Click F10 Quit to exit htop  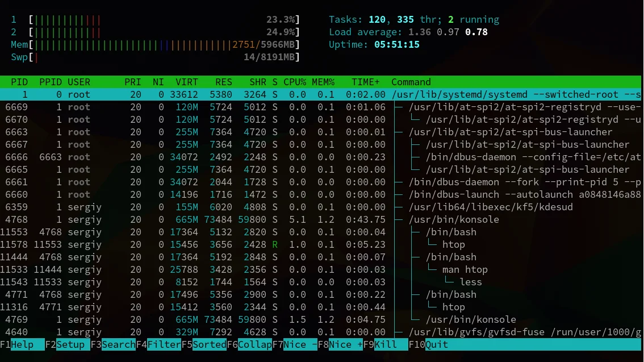click(x=428, y=344)
